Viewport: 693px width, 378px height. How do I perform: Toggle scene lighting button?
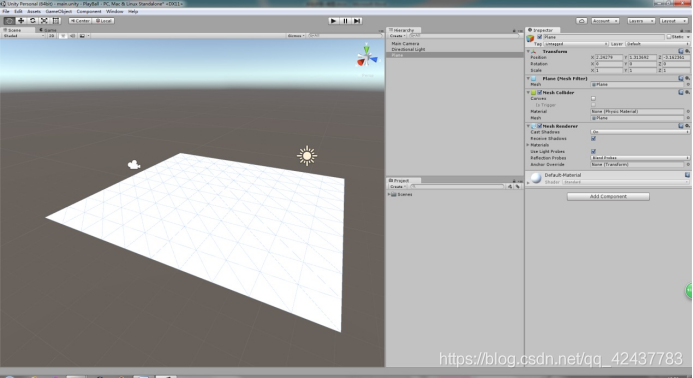pyautogui.click(x=63, y=36)
